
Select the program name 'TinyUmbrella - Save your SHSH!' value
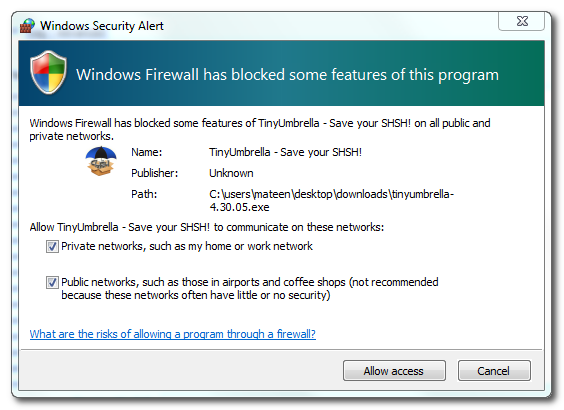[x=286, y=152]
